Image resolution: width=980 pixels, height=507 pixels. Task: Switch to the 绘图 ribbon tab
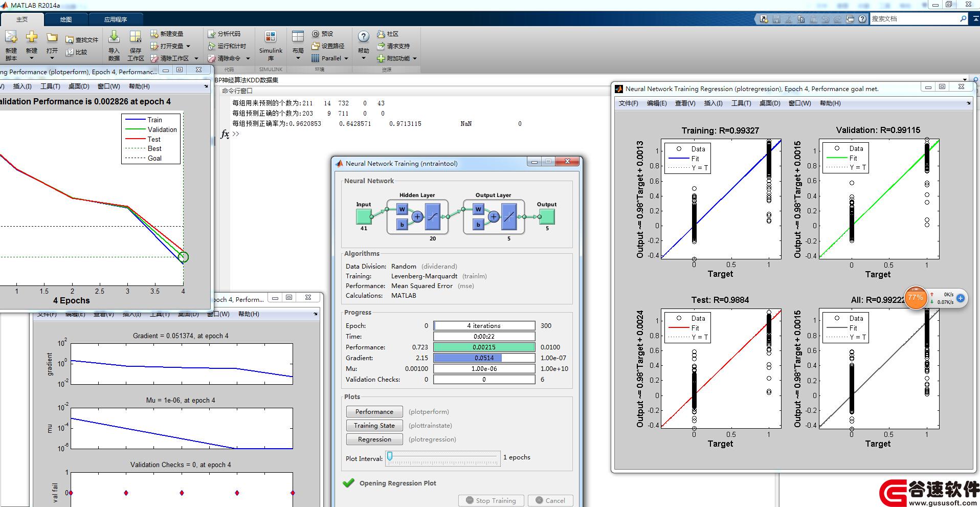click(x=66, y=19)
